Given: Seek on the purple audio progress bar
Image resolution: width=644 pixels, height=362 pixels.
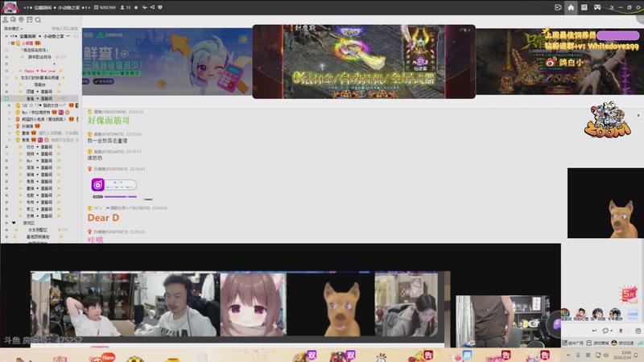Looking at the screenshot, I should pos(120,197).
